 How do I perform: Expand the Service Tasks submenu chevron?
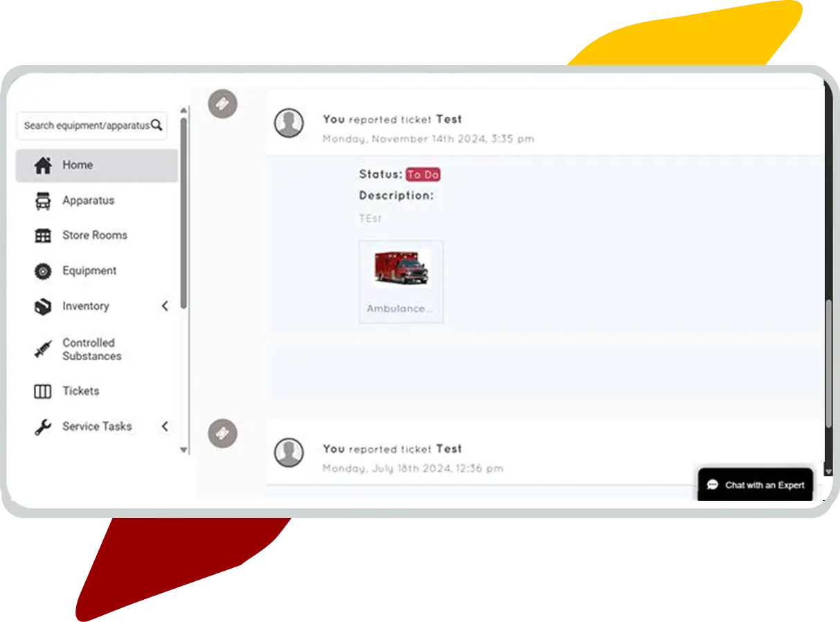pyautogui.click(x=165, y=427)
